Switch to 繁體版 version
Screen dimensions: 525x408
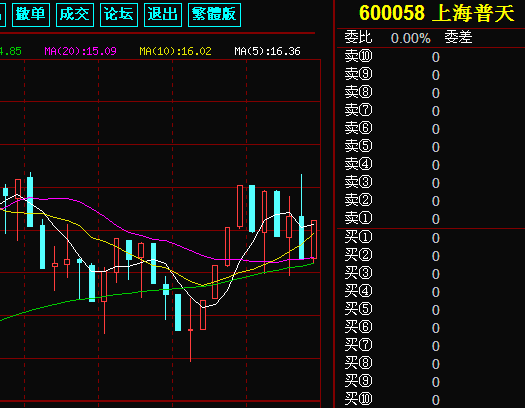215,15
